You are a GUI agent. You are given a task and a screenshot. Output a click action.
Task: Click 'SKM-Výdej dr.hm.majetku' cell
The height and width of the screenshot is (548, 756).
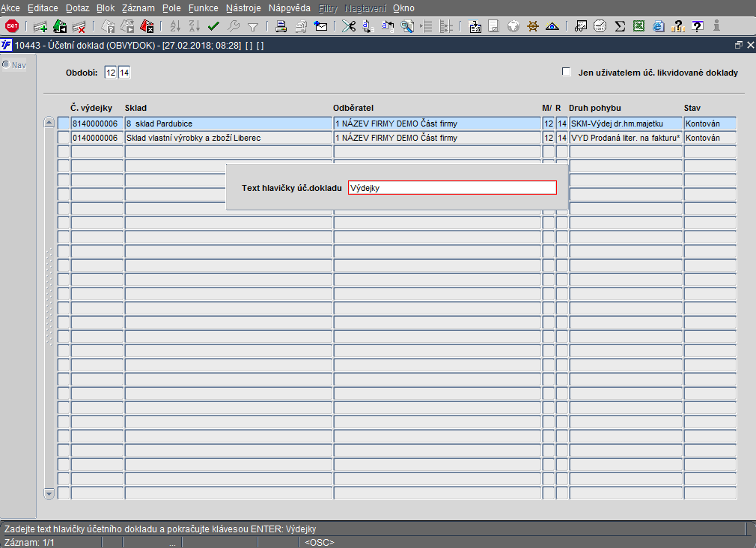[x=626, y=124]
